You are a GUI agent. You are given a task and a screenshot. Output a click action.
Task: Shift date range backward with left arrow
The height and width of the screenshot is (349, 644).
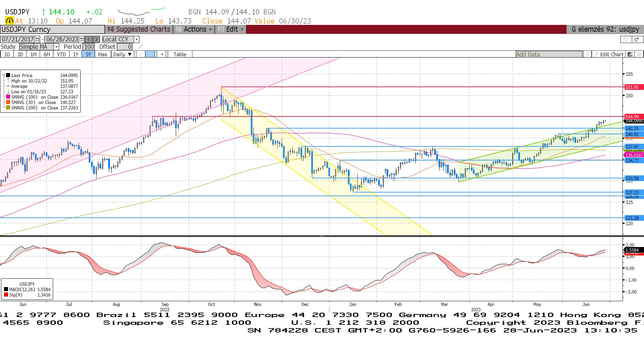[x=89, y=39]
